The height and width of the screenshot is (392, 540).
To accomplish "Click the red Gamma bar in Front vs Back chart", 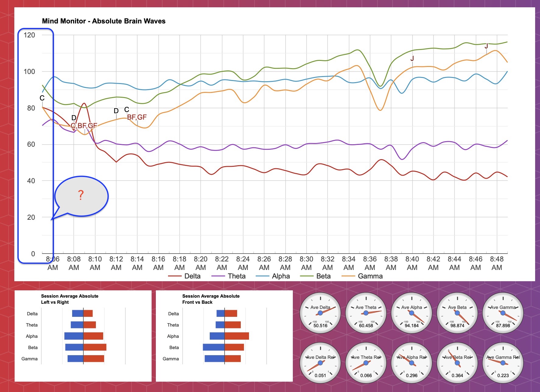I will point(233,359).
